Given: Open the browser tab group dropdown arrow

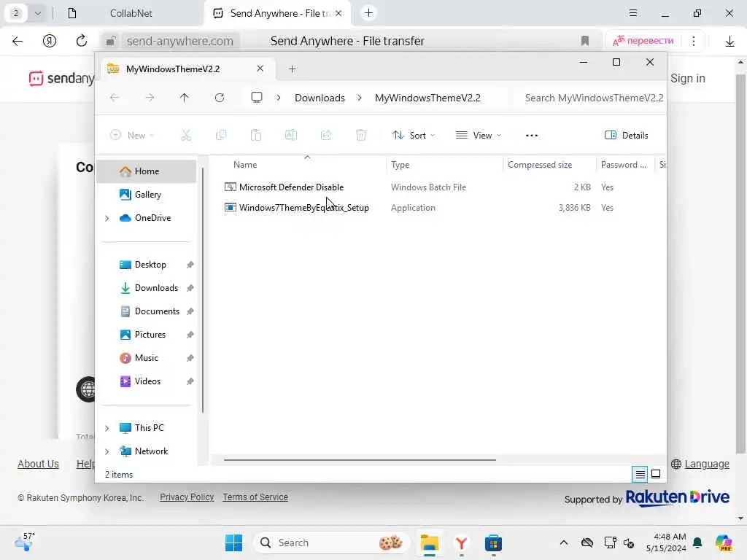Looking at the screenshot, I should [x=38, y=13].
